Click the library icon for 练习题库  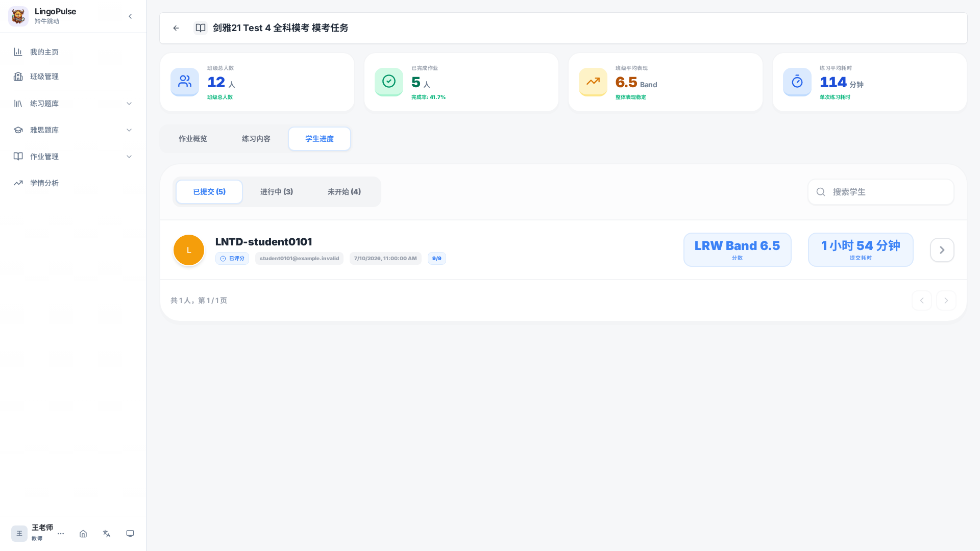[18, 104]
